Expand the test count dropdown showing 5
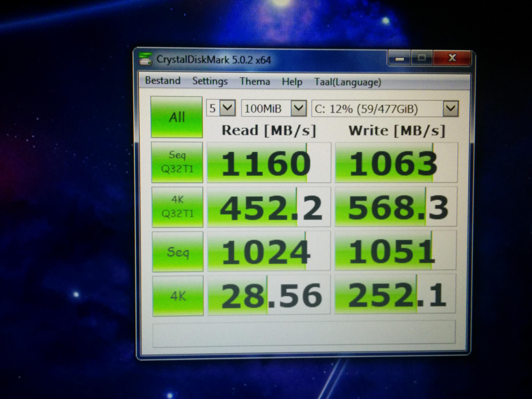532x399 pixels. tap(221, 108)
